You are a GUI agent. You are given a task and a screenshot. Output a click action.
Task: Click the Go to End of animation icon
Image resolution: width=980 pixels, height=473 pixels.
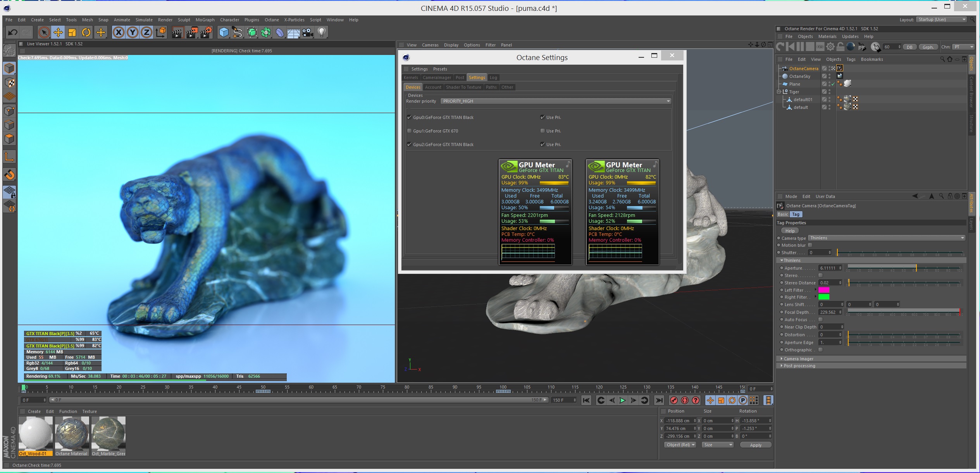(x=659, y=400)
